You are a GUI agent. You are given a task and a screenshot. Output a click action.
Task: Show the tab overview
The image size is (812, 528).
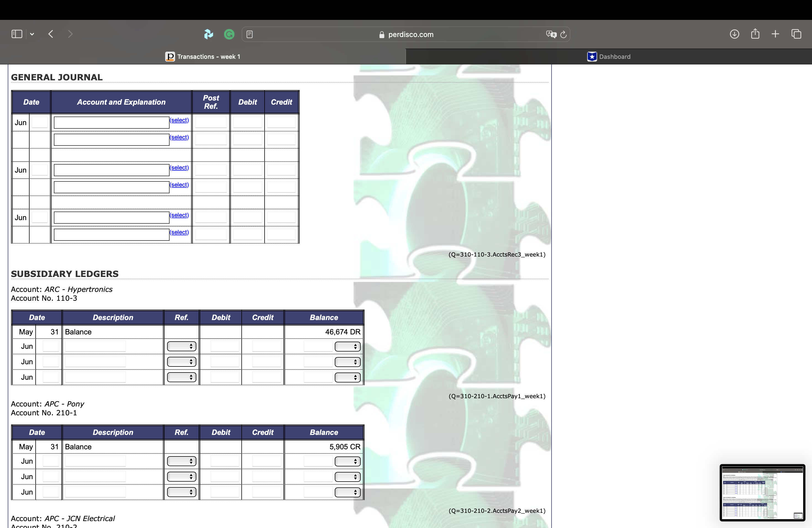coord(796,34)
